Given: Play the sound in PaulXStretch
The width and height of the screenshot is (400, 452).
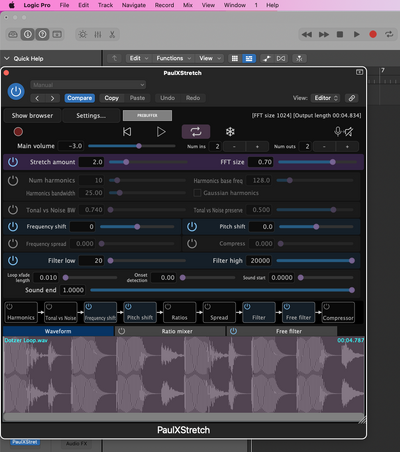Looking at the screenshot, I should click(161, 132).
